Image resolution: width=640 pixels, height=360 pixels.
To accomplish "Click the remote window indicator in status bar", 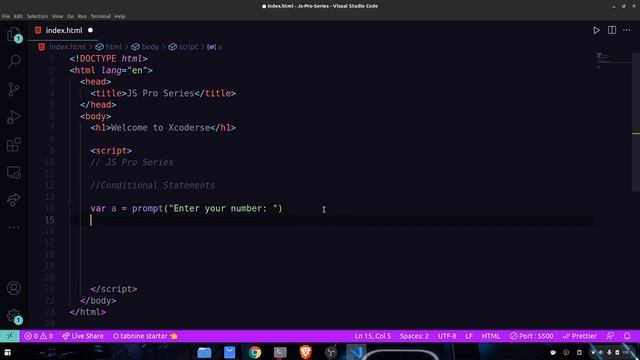I will click(10, 336).
